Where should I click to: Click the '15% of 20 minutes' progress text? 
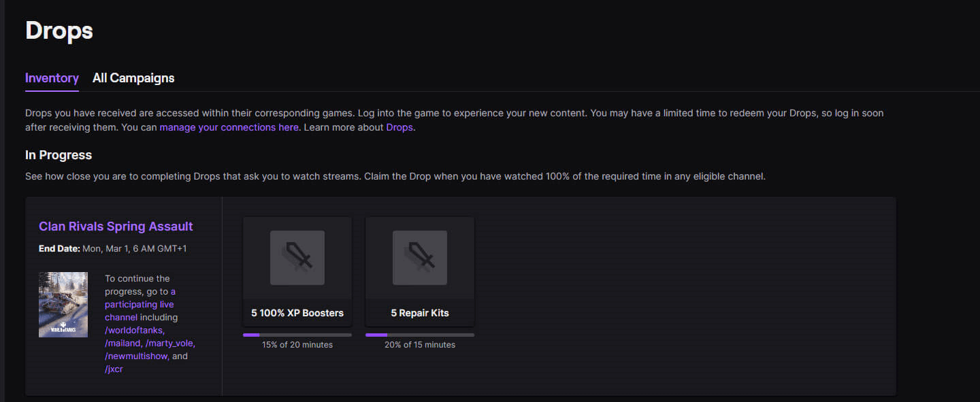click(297, 345)
